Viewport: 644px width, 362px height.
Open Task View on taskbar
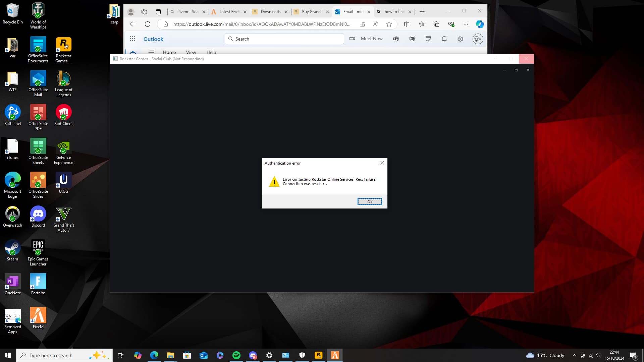121,355
